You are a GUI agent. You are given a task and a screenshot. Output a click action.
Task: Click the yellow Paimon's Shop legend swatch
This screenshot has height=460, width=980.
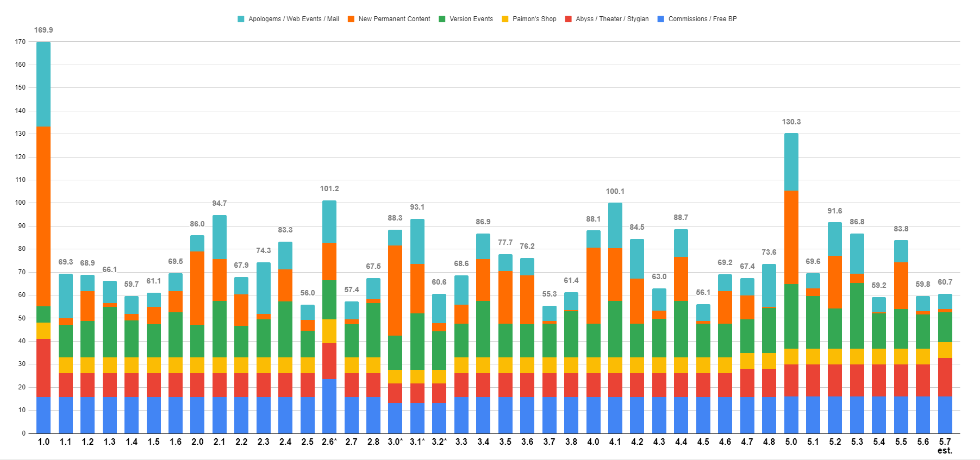click(x=505, y=19)
